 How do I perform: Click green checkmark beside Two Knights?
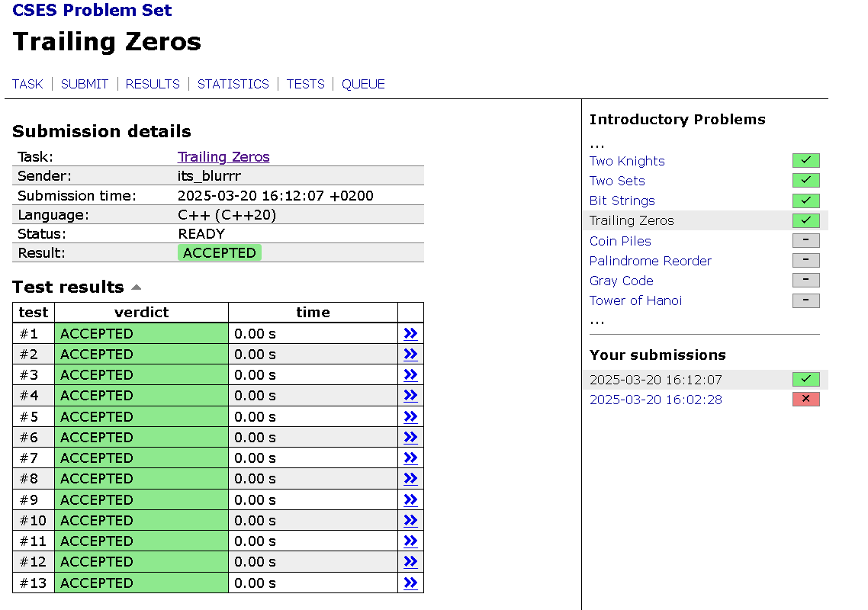pos(806,161)
